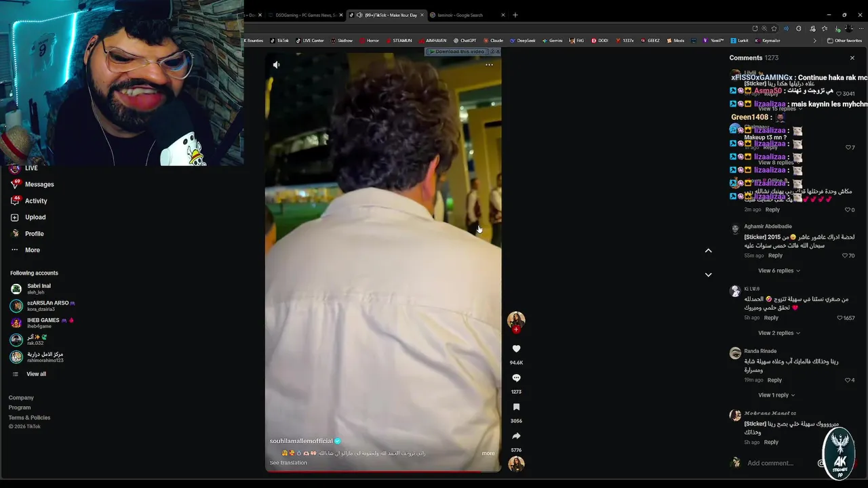
Task: Open the DeepSeek bookmark
Action: (523, 41)
